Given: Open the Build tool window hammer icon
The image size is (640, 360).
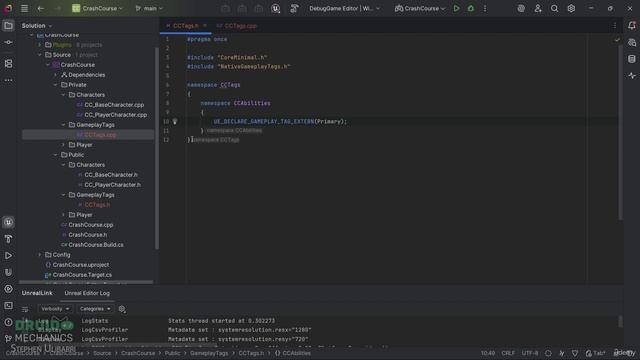Looking at the screenshot, I should (8, 239).
